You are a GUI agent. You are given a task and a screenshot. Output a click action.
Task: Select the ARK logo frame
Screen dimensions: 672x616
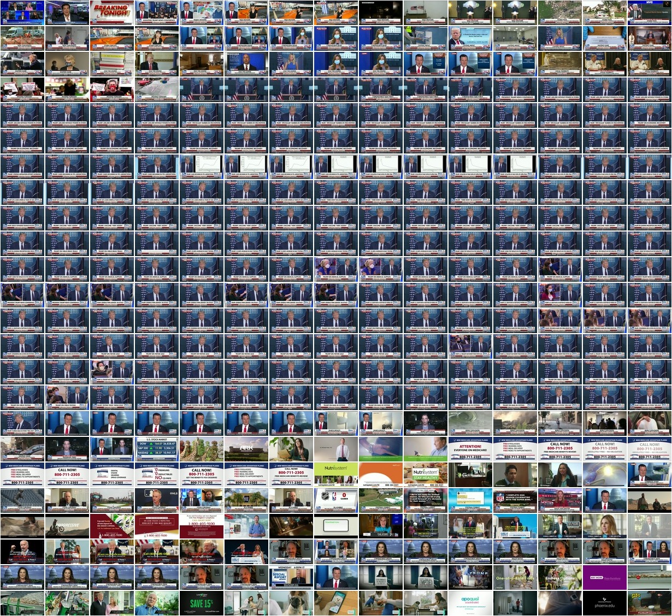pyautogui.click(x=246, y=448)
